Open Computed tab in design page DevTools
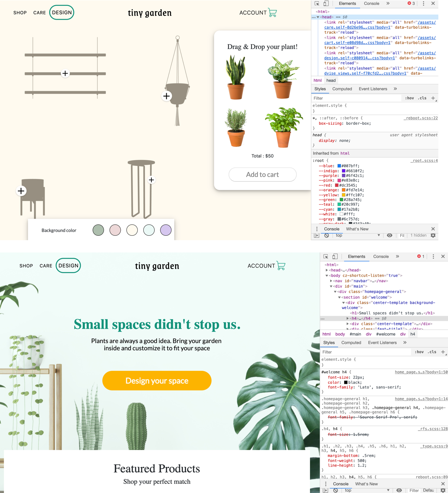The height and width of the screenshot is (493, 448). [342, 89]
